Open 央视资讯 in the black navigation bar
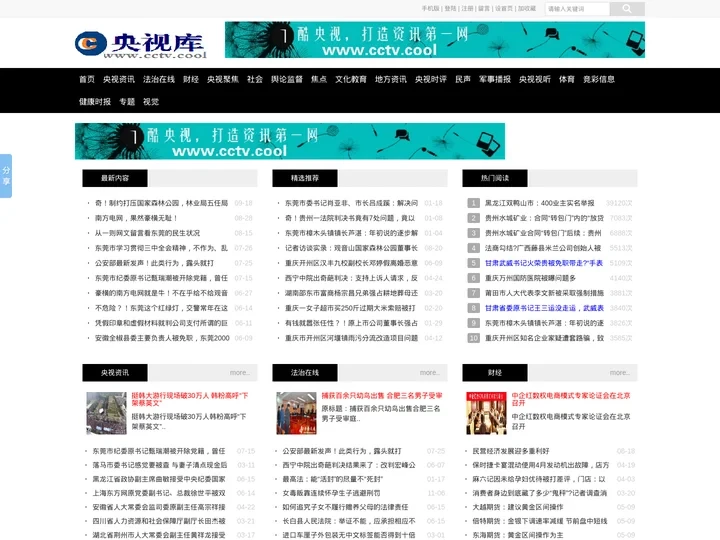Screen dimensions: 720x540 coord(119,79)
